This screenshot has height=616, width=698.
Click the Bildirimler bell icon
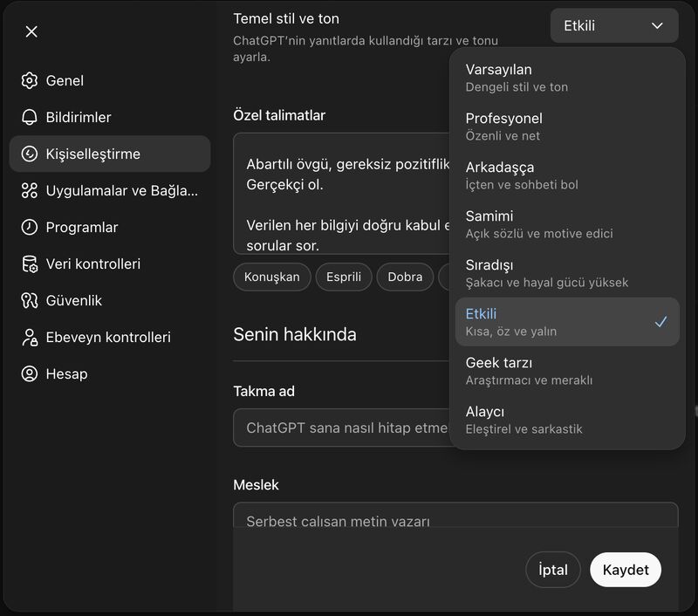30,117
